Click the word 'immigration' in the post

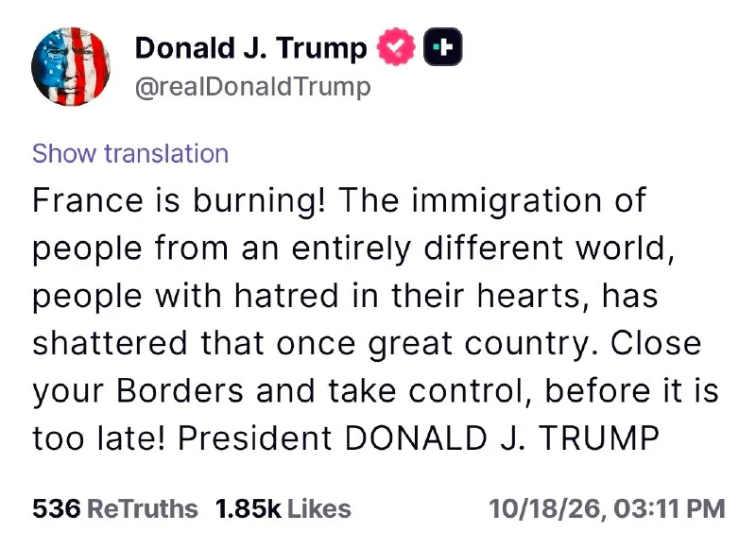(x=507, y=201)
